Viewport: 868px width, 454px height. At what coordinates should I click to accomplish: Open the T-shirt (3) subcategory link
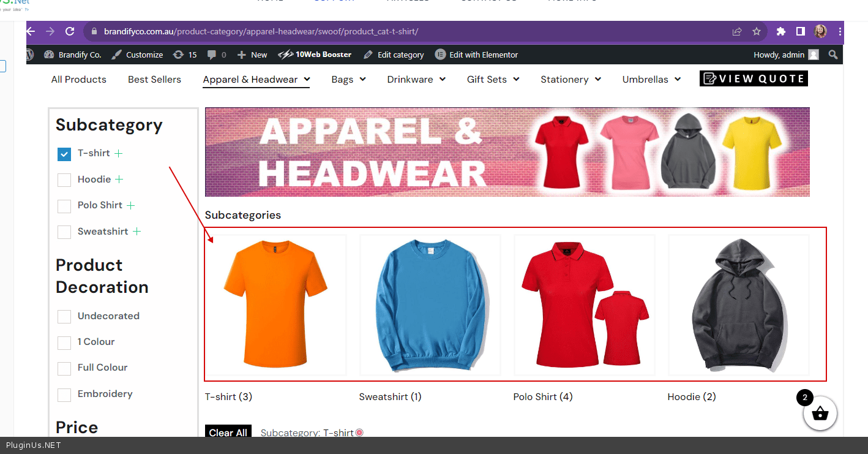[228, 396]
